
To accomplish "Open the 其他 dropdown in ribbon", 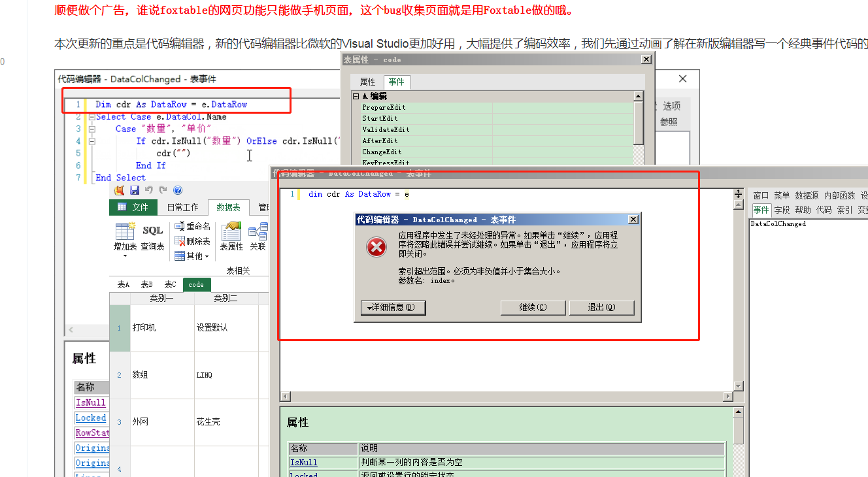I will click(192, 256).
